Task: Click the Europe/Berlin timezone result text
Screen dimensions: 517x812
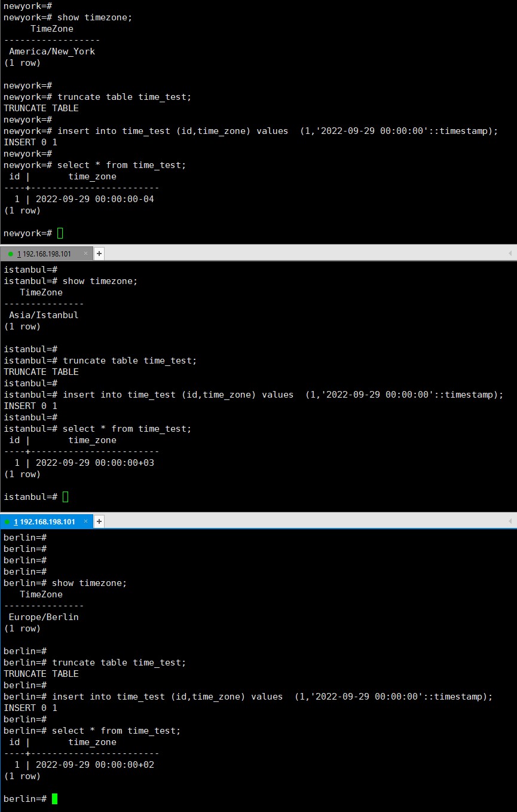Action: tap(42, 616)
